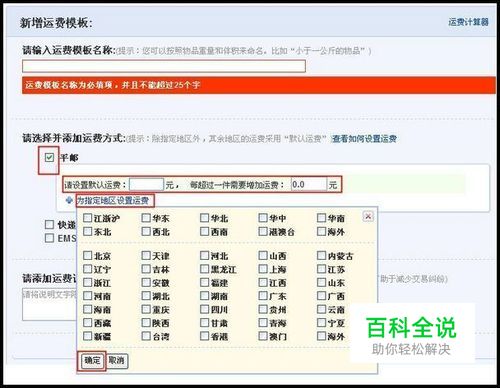This screenshot has height=388, width=500.
Task: Click the 运费模板名称 input field
Action: tap(164, 66)
